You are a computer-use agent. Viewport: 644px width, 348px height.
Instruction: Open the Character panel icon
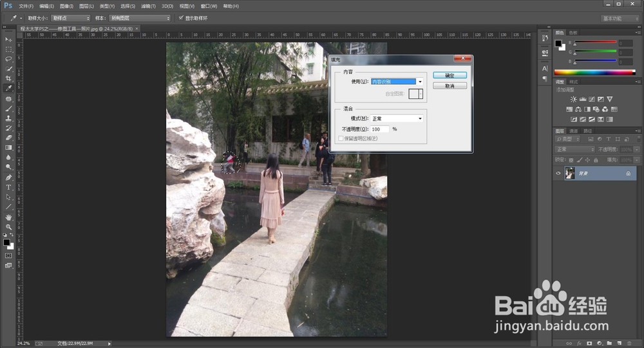click(x=545, y=69)
